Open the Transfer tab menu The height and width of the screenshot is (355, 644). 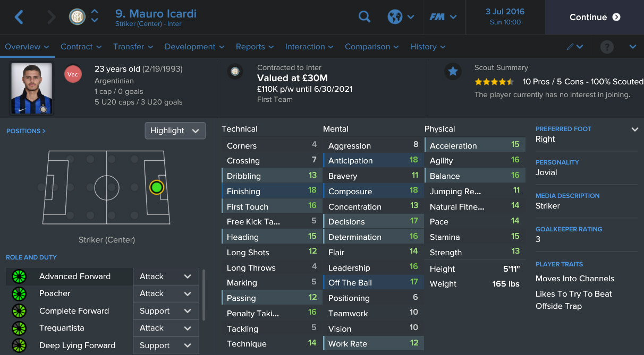click(133, 47)
